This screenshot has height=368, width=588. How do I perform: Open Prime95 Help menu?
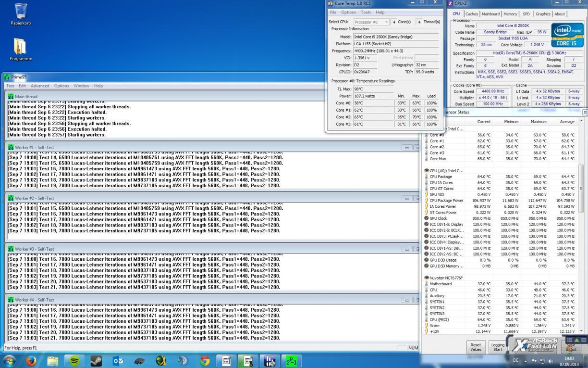[98, 86]
